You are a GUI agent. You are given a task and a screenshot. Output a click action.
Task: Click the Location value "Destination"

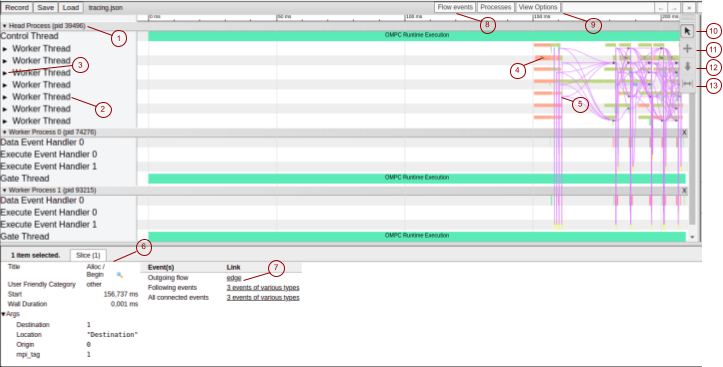113,335
